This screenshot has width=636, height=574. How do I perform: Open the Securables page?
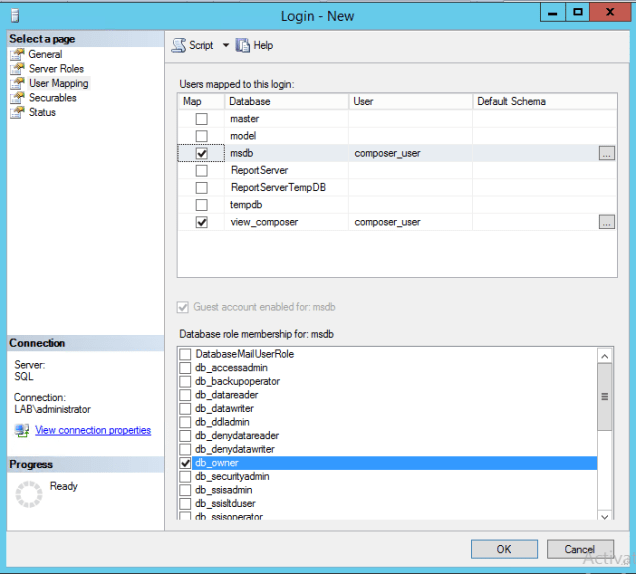[x=53, y=98]
